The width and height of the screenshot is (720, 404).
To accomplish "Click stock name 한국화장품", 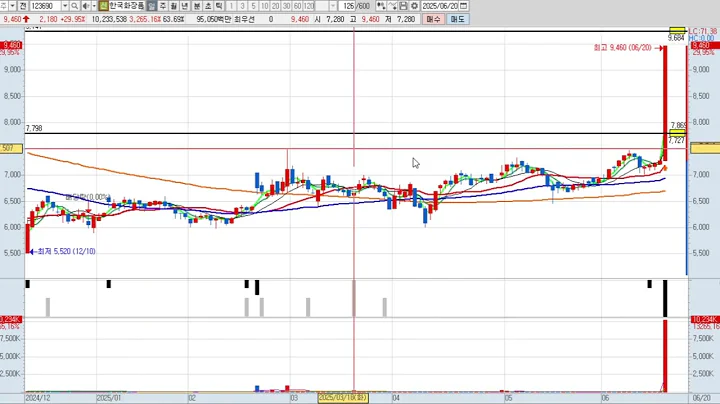I will tap(126, 6).
